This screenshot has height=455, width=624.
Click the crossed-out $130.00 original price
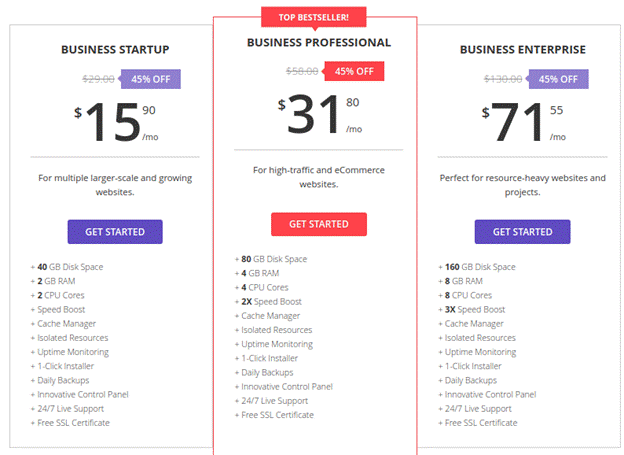pos(504,79)
